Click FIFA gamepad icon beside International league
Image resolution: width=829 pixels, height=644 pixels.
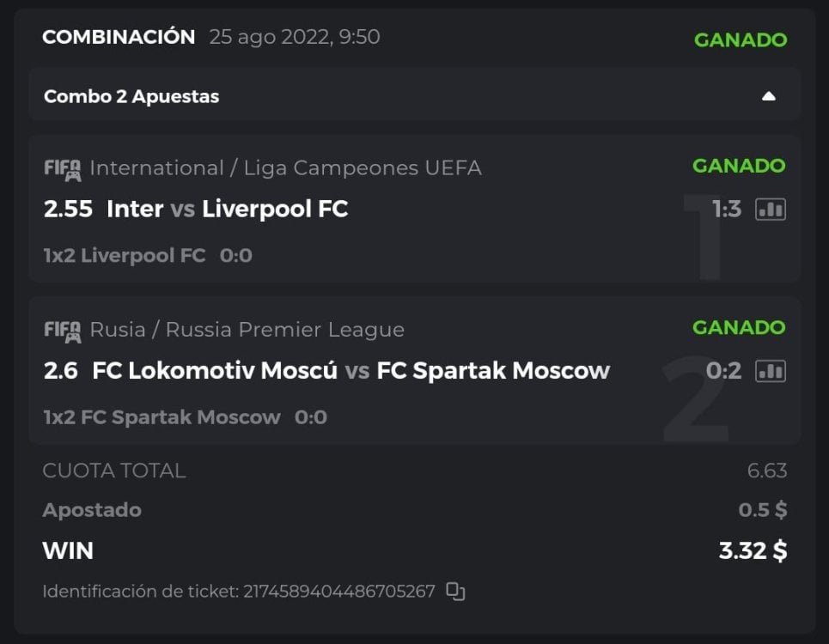(x=63, y=168)
